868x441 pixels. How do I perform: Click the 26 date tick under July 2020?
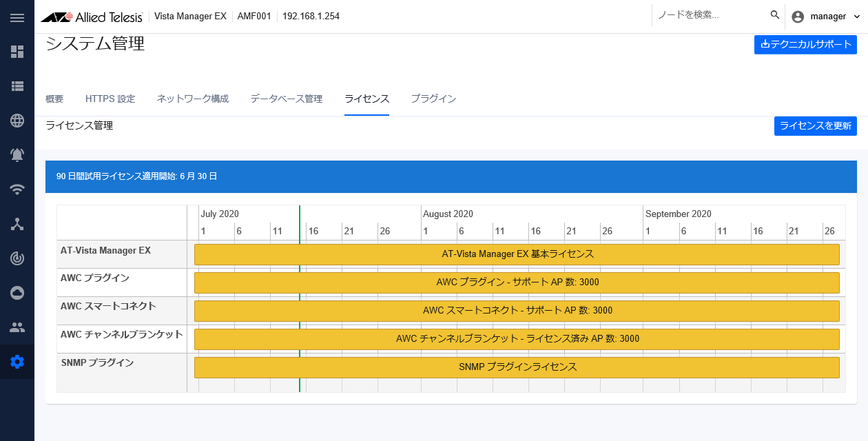[x=384, y=231]
